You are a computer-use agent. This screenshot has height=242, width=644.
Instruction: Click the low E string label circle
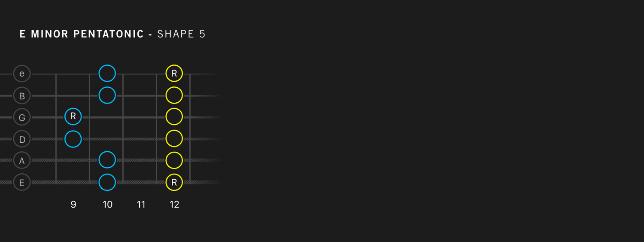pos(22,182)
